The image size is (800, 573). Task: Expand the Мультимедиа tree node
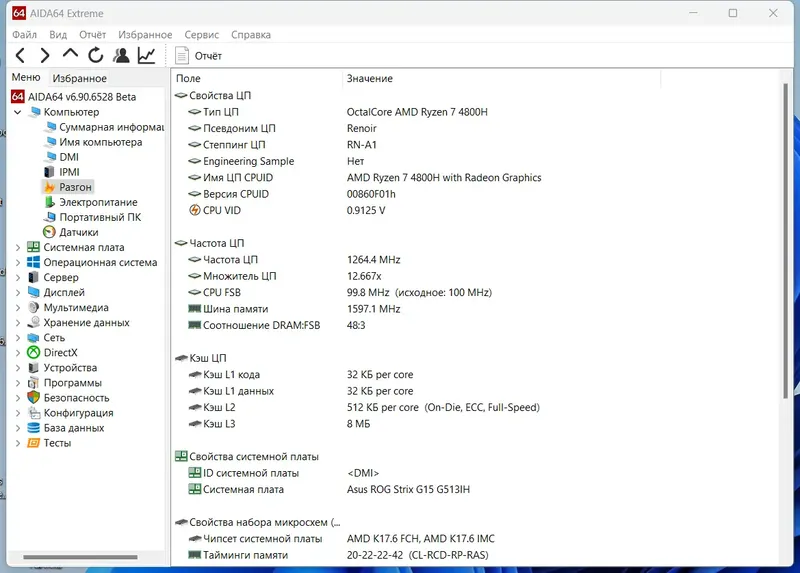coord(18,308)
